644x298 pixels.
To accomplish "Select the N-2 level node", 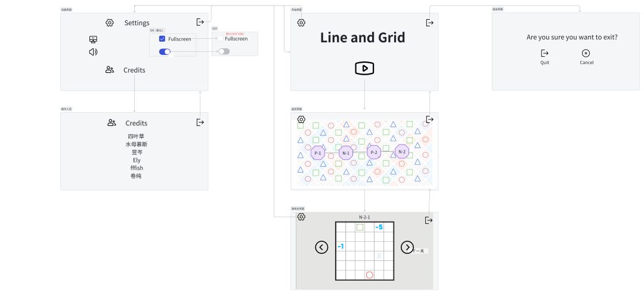I will coord(402,152).
